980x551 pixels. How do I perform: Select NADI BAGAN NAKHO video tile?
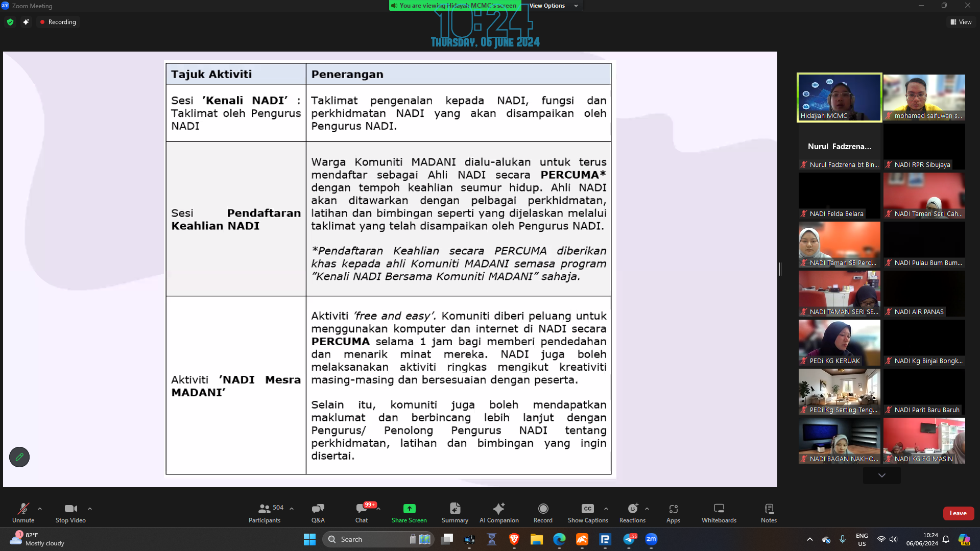[839, 440]
